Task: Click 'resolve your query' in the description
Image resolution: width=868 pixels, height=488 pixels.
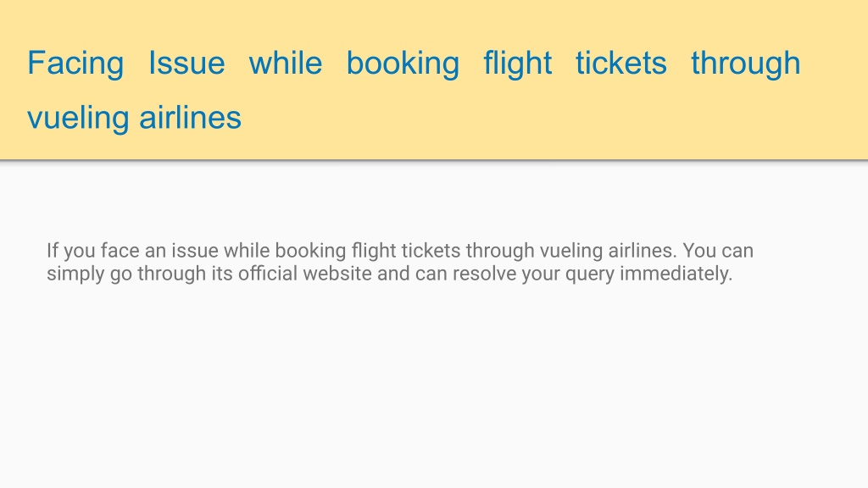Action: click(x=533, y=274)
